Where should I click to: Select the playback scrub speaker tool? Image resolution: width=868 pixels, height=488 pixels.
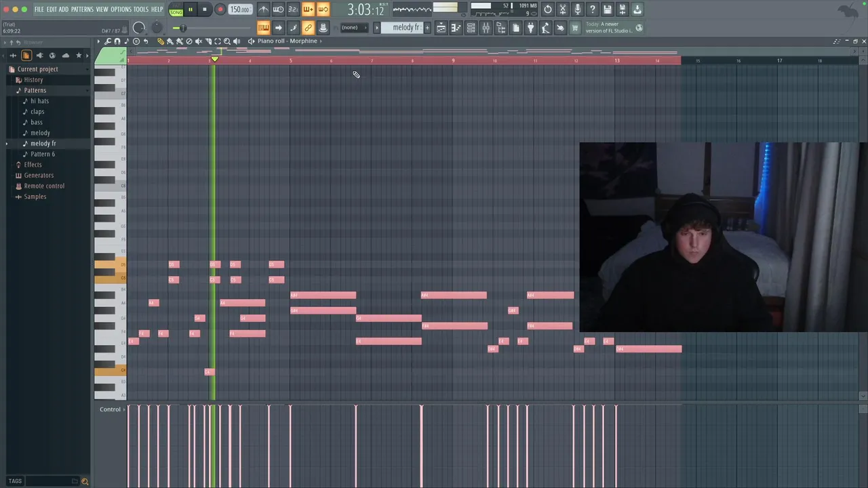237,41
